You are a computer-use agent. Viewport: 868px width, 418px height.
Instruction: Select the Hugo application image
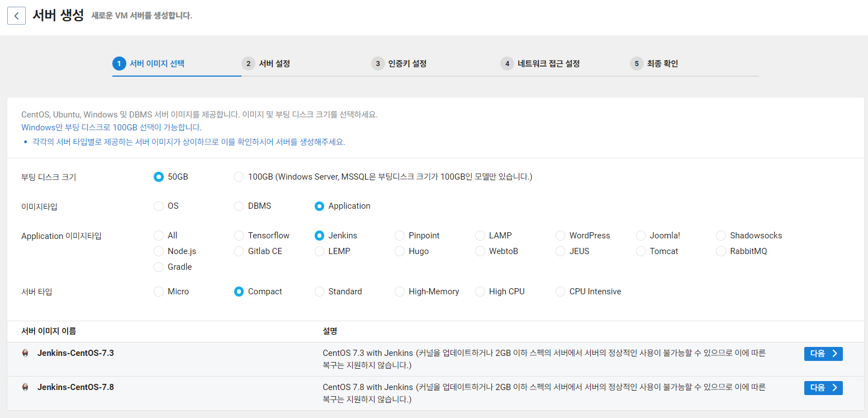(400, 251)
